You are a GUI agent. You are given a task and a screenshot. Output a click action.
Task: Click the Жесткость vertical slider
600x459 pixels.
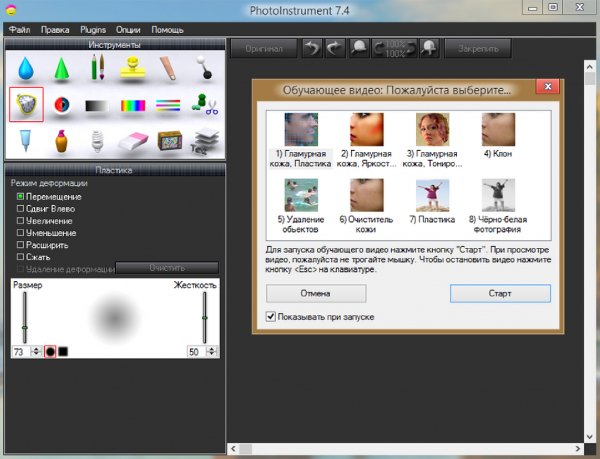tap(205, 317)
